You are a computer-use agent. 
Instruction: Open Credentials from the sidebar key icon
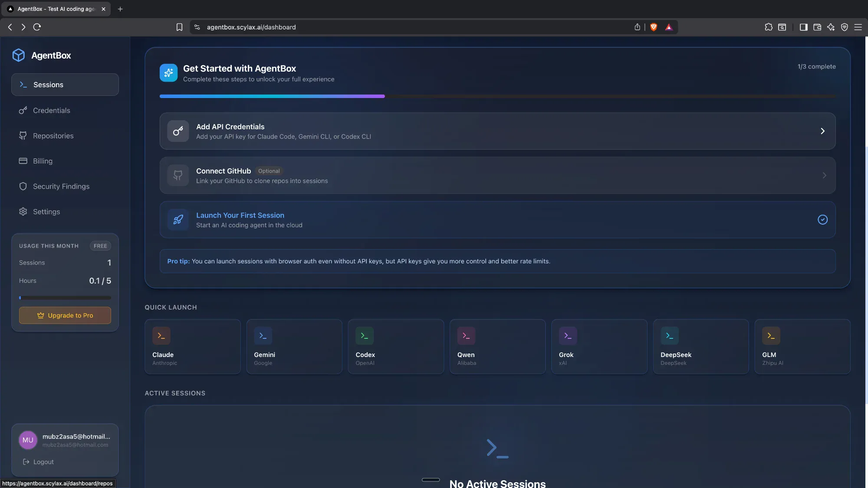click(23, 111)
